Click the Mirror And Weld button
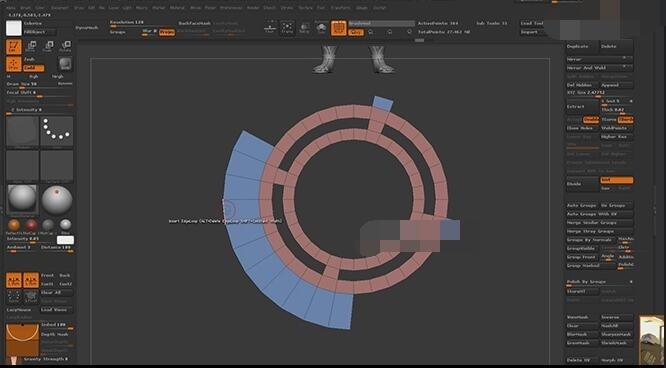 (x=599, y=68)
